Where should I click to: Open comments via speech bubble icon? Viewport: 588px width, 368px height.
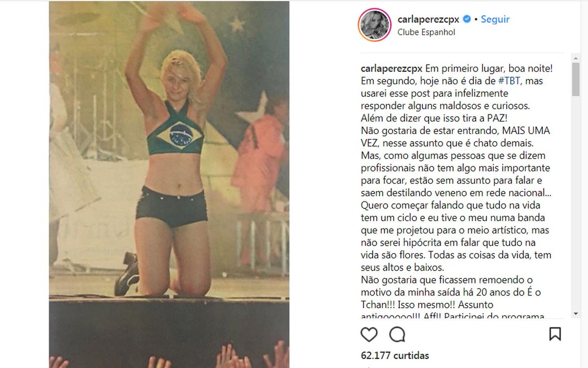point(397,335)
